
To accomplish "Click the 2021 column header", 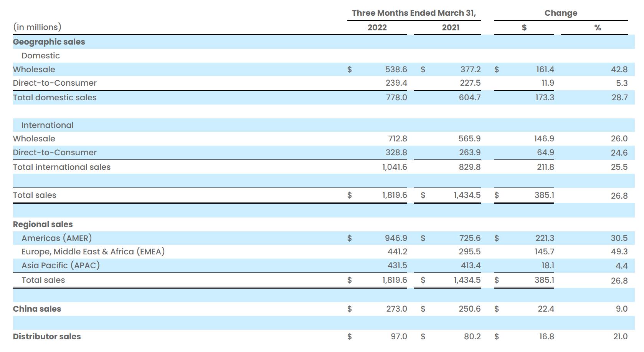I will pos(451,28).
